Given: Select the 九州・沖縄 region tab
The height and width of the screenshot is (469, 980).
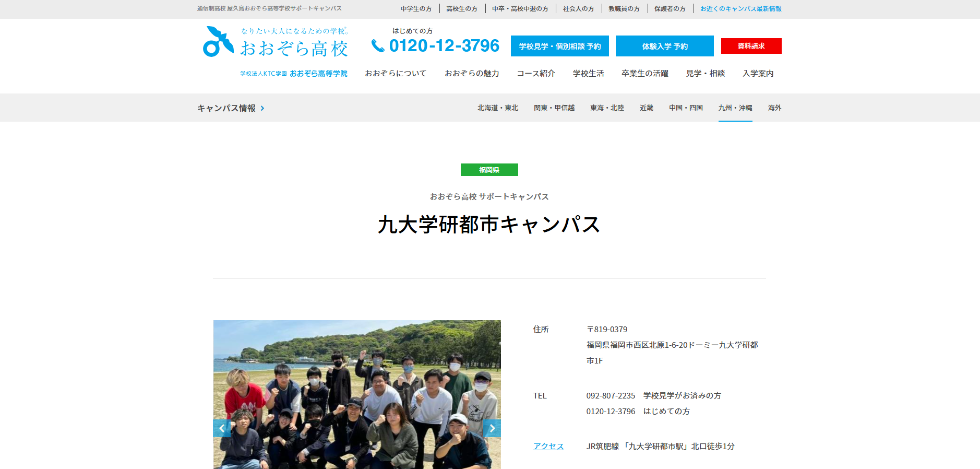Looking at the screenshot, I should tap(735, 108).
